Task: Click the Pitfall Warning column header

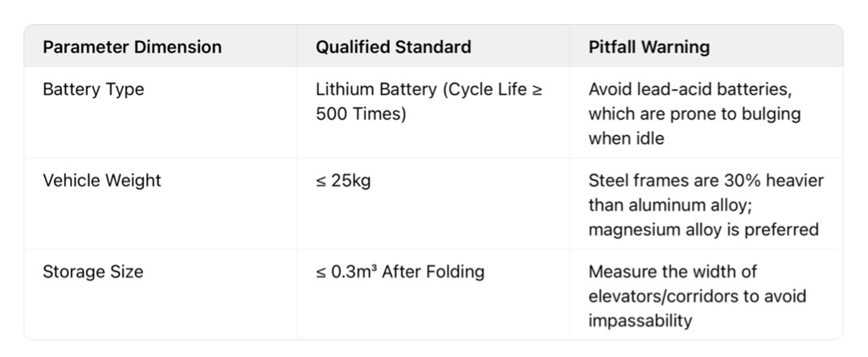Action: [649, 47]
